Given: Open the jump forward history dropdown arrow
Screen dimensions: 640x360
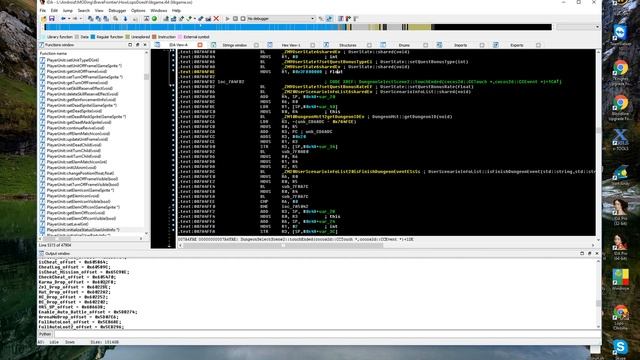Looking at the screenshot, I should (81, 19).
